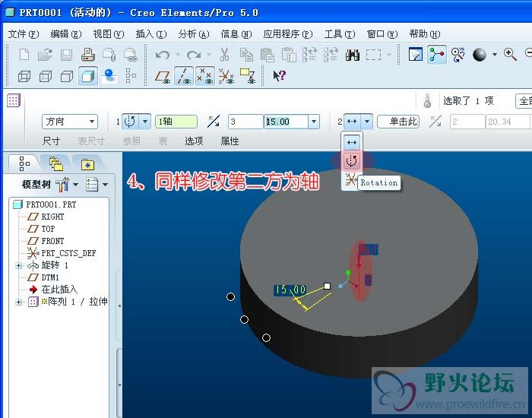Create a new file with toolbar icon
This screenshot has width=532, height=418.
pos(24,55)
